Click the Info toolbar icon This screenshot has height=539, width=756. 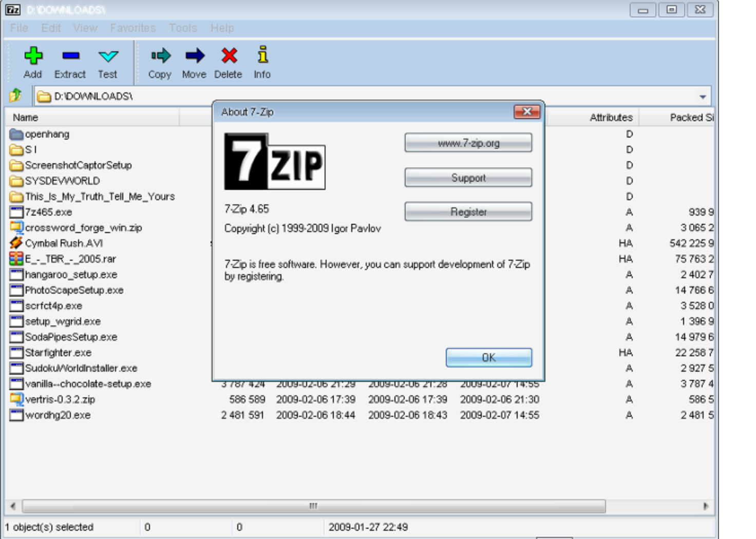click(x=262, y=54)
